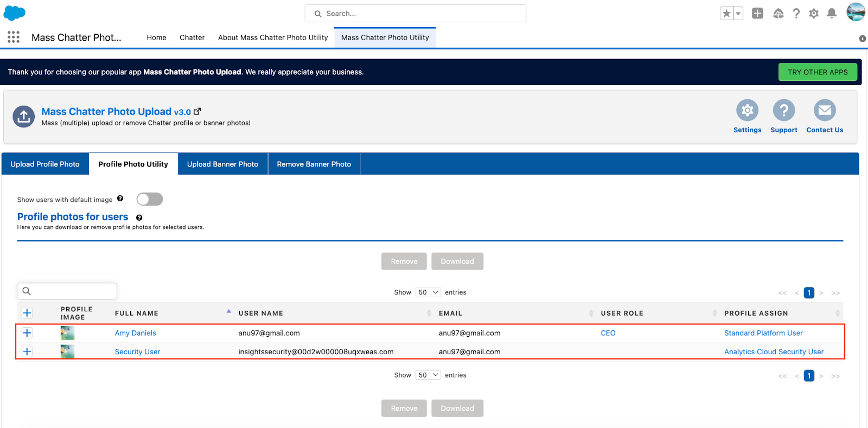Click the Settings text link
The height and width of the screenshot is (428, 868).
[x=747, y=130]
